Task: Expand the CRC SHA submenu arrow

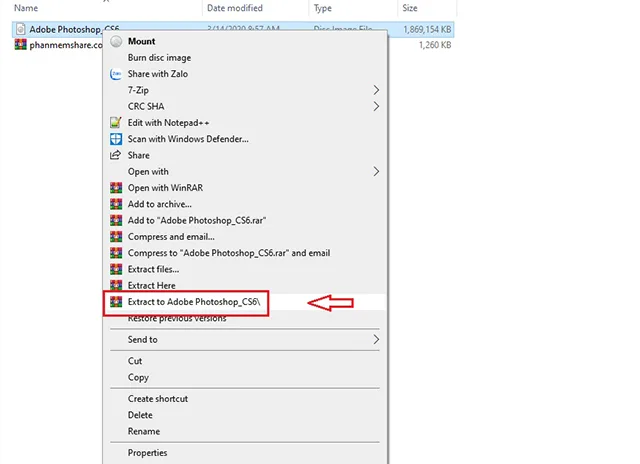Action: (x=376, y=106)
